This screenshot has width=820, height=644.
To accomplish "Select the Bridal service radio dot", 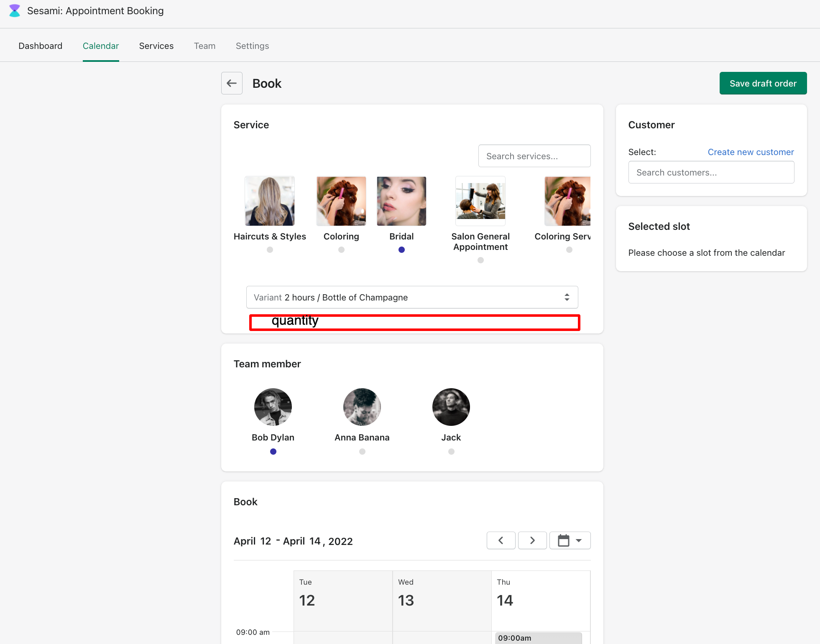I will 401,249.
